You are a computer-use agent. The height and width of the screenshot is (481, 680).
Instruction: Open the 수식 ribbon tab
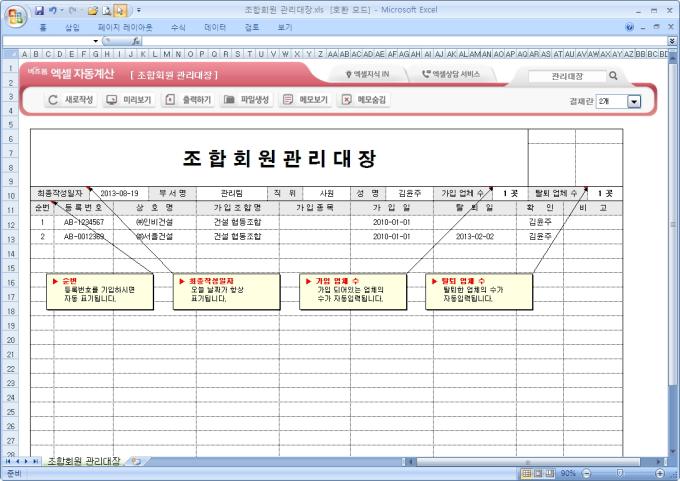[178, 28]
